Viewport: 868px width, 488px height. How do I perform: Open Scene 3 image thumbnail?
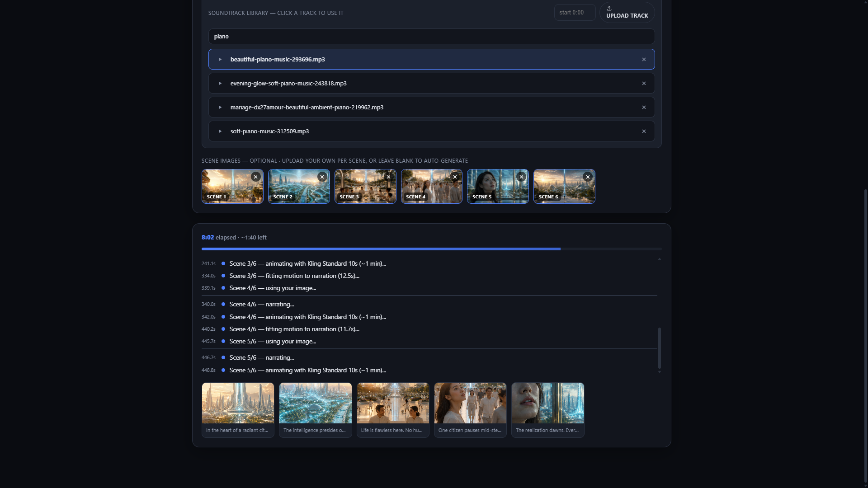pyautogui.click(x=365, y=186)
